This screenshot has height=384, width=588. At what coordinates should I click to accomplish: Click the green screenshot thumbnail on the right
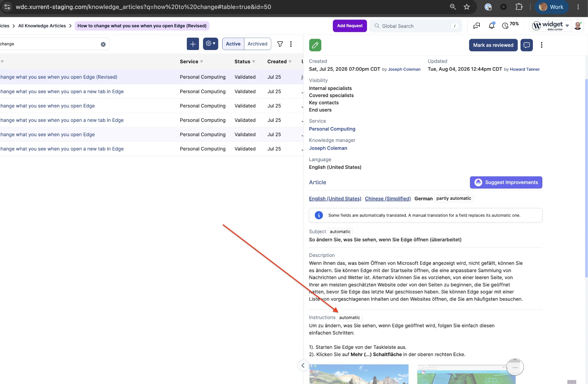(x=466, y=374)
